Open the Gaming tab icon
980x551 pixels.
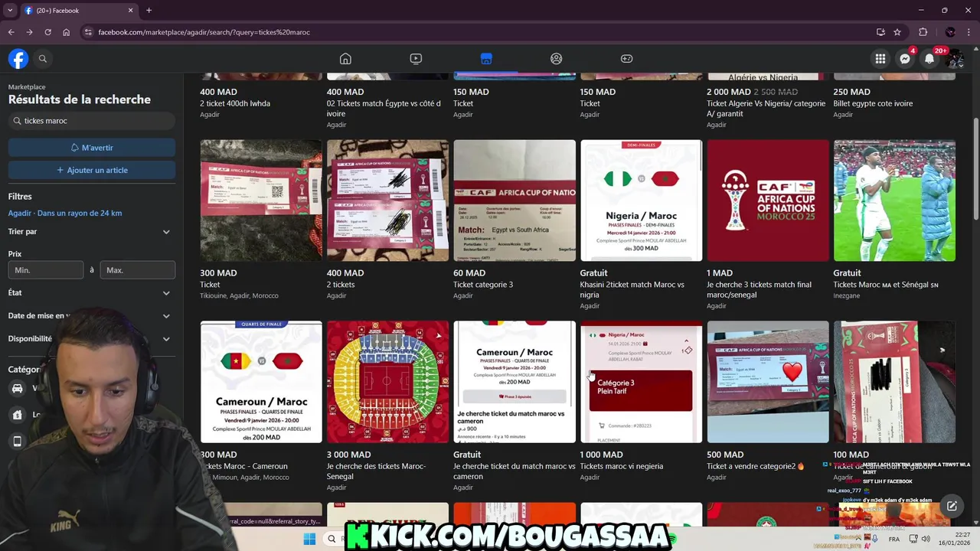(x=626, y=59)
